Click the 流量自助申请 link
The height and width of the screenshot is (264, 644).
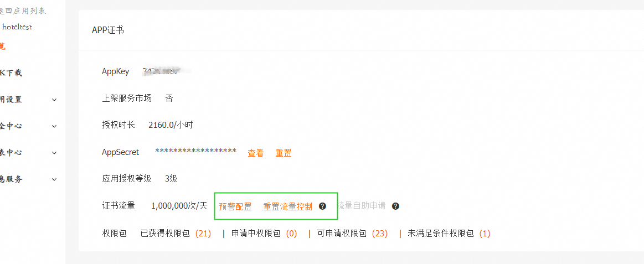(x=362, y=206)
